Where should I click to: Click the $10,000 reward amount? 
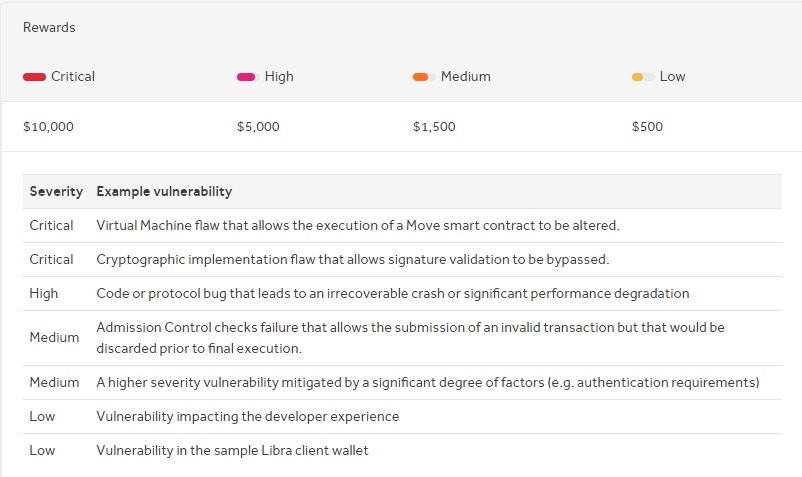(x=48, y=127)
